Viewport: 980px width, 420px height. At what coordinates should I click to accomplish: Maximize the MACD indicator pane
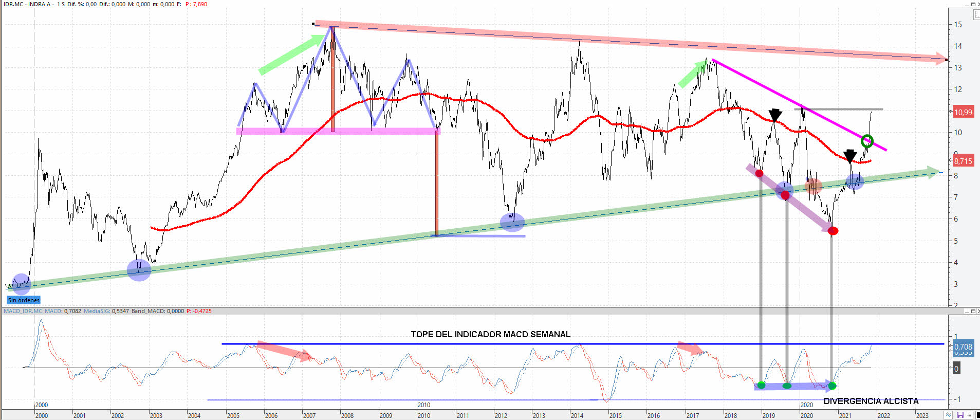973,312
